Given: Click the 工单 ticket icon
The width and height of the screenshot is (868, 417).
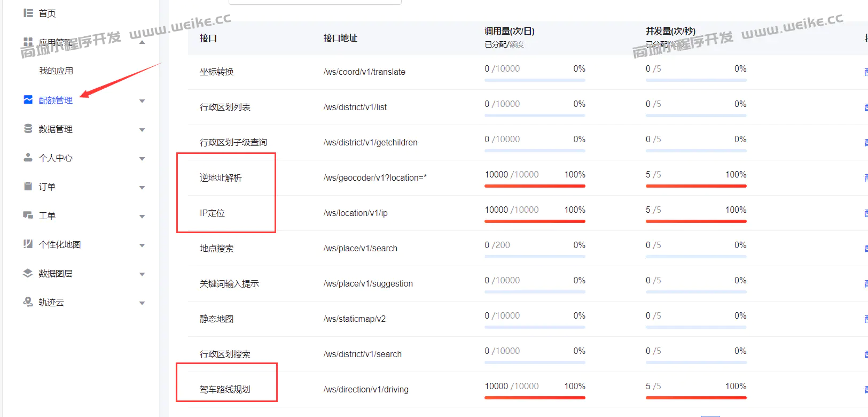Looking at the screenshot, I should click(28, 215).
